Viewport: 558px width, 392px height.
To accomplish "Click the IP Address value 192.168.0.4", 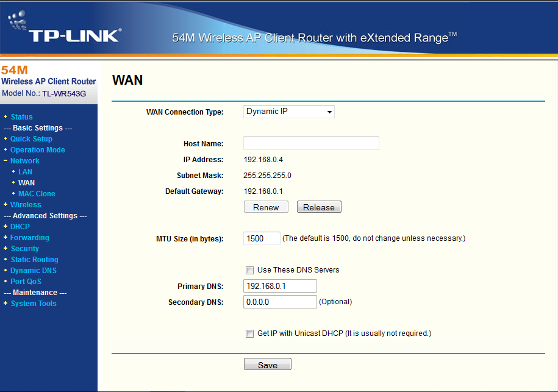I will 263,160.
